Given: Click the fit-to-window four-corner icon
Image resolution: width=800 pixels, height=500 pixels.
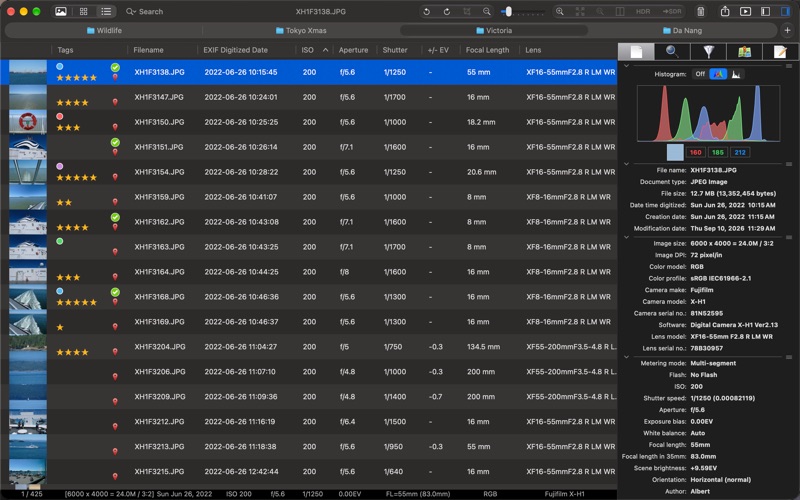Looking at the screenshot, I should 580,11.
